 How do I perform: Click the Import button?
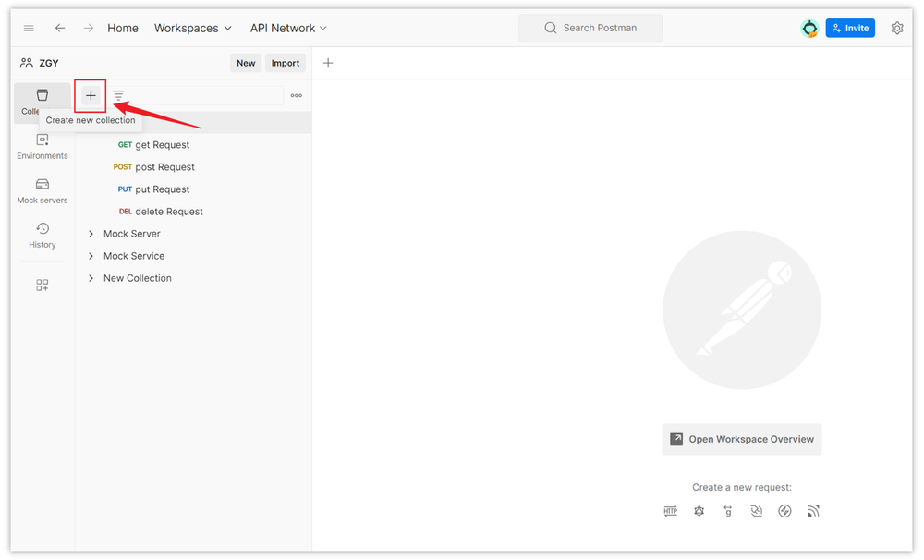(x=286, y=63)
